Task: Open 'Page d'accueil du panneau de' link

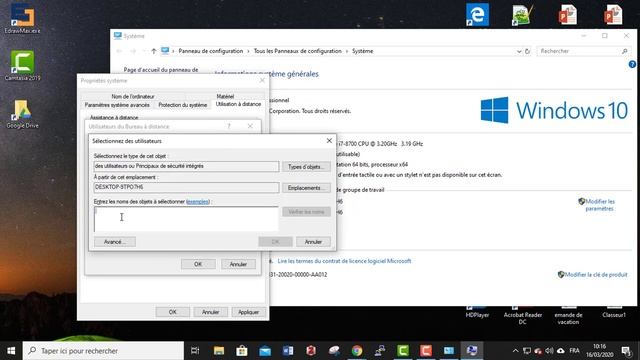Action: [161, 70]
